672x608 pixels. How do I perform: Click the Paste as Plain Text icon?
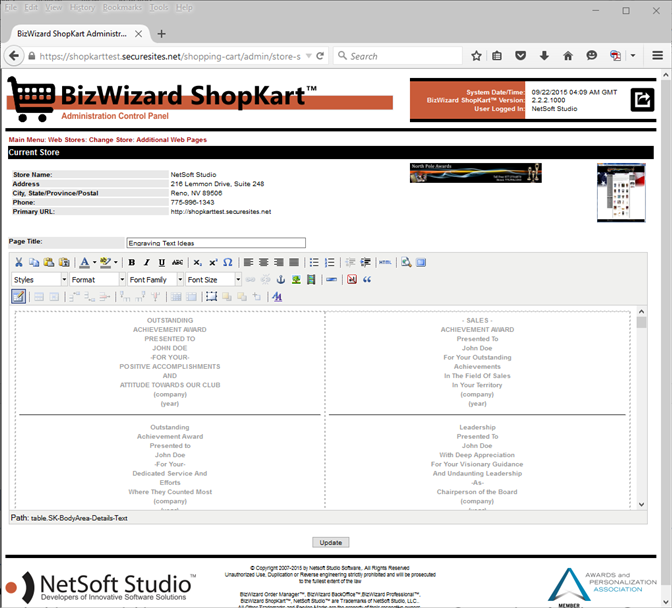[x=64, y=262]
